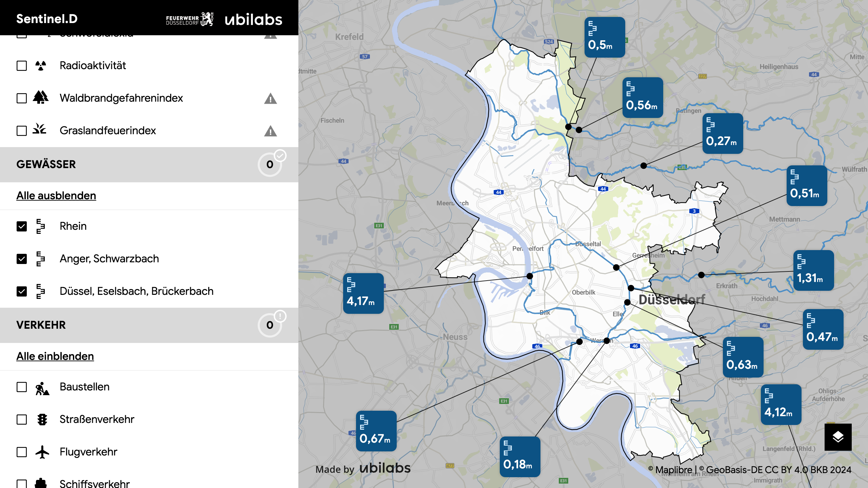This screenshot has width=868, height=488.
Task: Disable Anger, Schwarzbach layer checkbox
Action: click(x=22, y=259)
